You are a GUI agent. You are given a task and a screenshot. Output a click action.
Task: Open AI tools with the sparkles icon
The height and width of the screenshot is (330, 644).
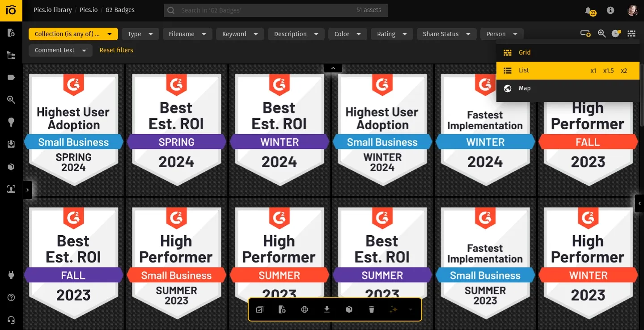(x=393, y=309)
